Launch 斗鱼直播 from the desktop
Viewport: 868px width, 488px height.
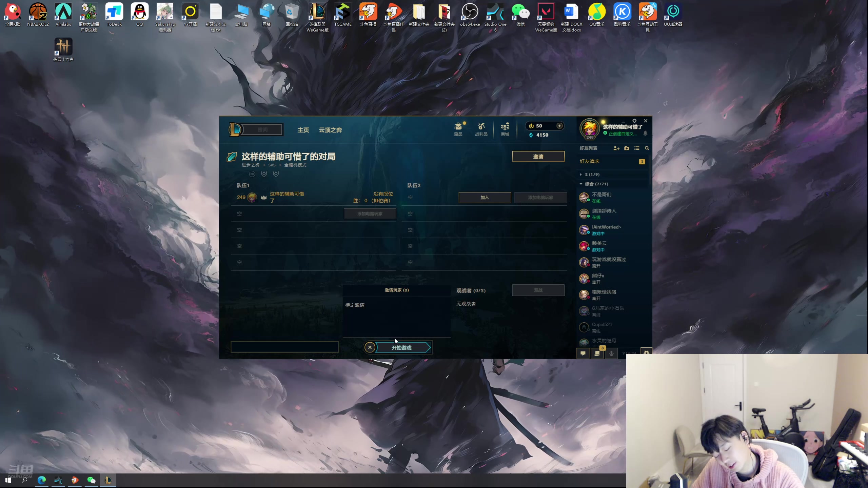(x=368, y=15)
